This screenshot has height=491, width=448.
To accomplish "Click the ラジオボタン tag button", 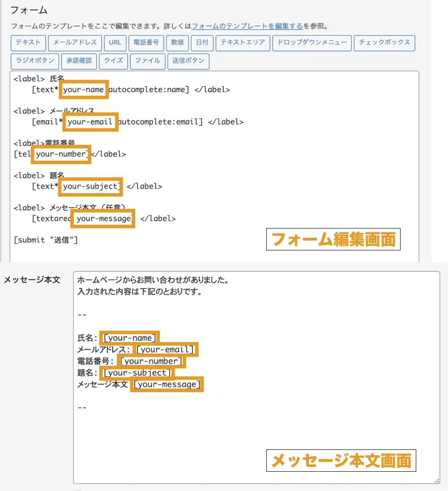I will (35, 61).
